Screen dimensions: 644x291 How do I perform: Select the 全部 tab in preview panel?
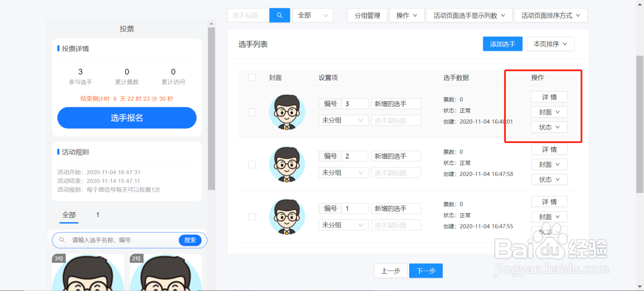[69, 215]
